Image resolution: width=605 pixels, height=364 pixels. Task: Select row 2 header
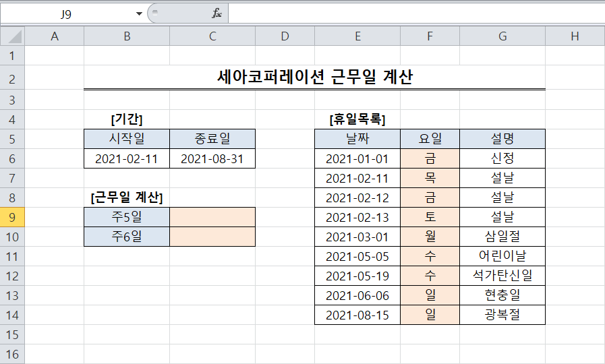point(12,79)
